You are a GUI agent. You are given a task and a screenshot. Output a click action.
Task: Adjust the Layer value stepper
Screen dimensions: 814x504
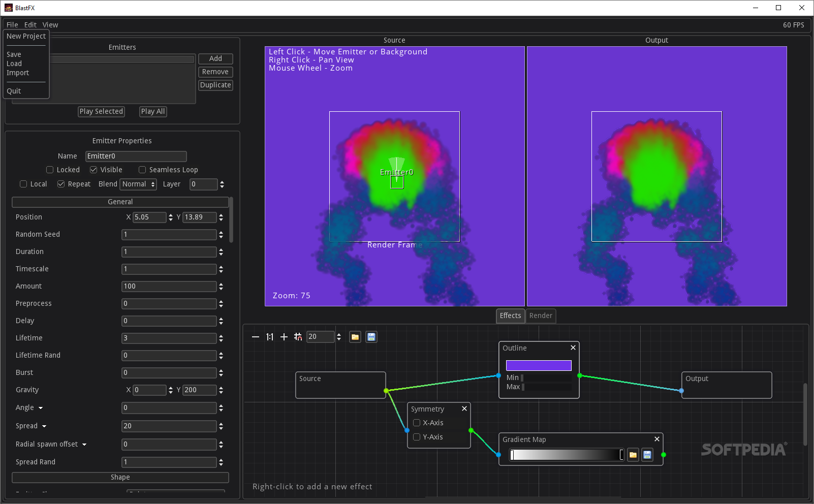[x=222, y=184]
